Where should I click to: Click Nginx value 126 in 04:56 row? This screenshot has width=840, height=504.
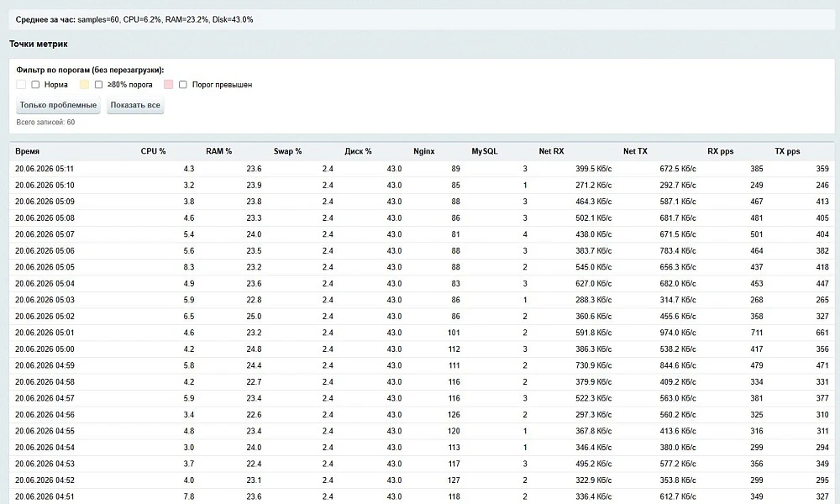(x=454, y=415)
